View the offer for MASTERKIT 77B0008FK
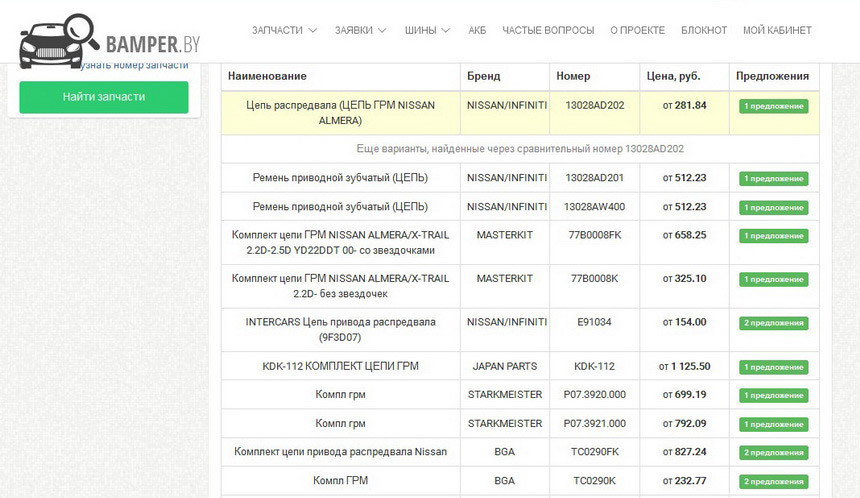The width and height of the screenshot is (860, 498). 773,236
